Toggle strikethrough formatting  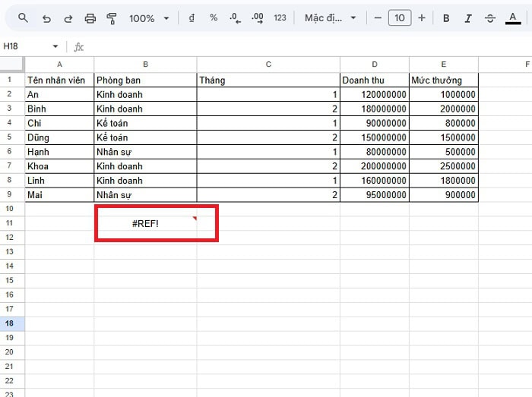(x=490, y=18)
